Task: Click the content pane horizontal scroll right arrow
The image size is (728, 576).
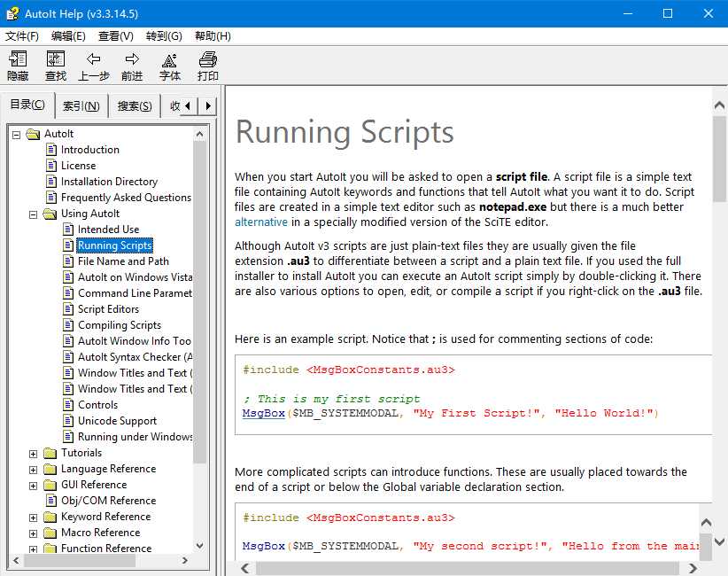Action: (693, 568)
